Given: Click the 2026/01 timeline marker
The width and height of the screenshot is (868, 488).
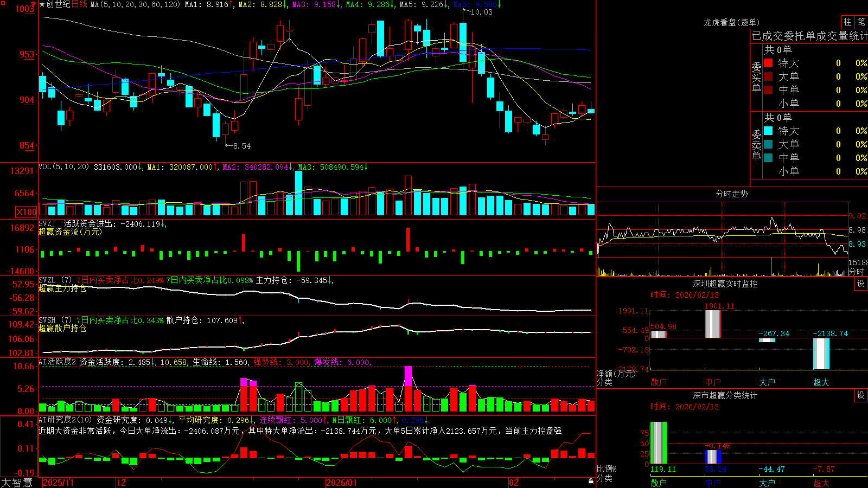Looking at the screenshot, I should [x=342, y=483].
